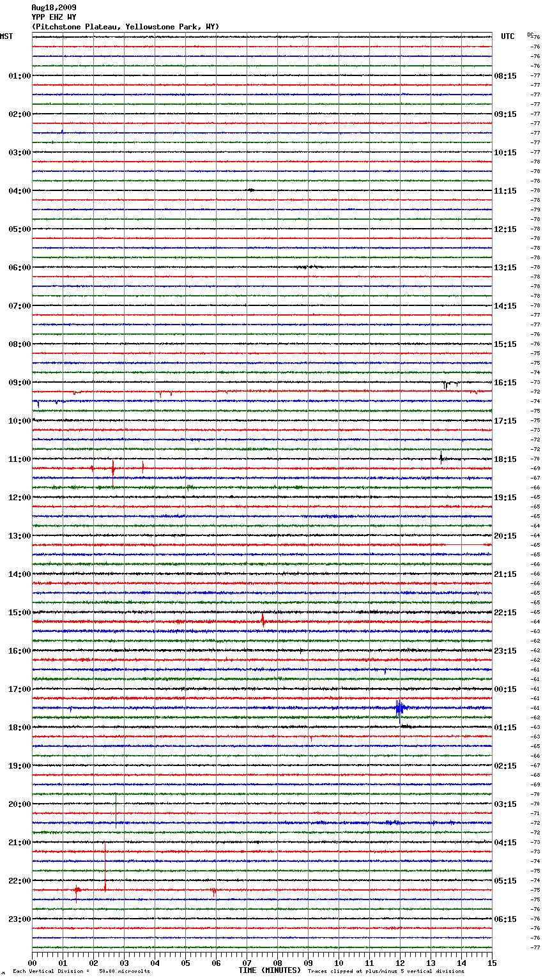The width and height of the screenshot is (543, 980).
Task: Click minute 12 on the bottom axis
Action: click(x=400, y=962)
